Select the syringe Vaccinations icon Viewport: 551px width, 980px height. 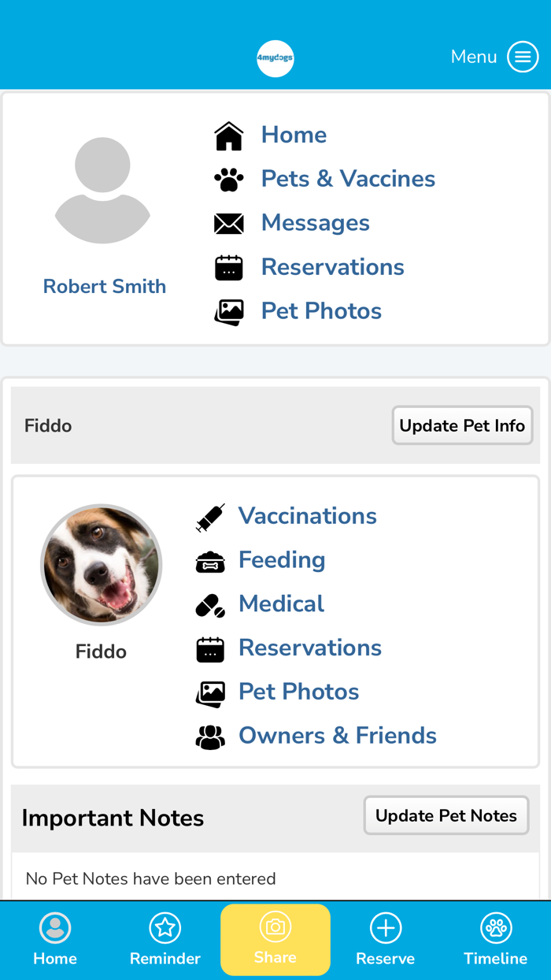pyautogui.click(x=210, y=517)
